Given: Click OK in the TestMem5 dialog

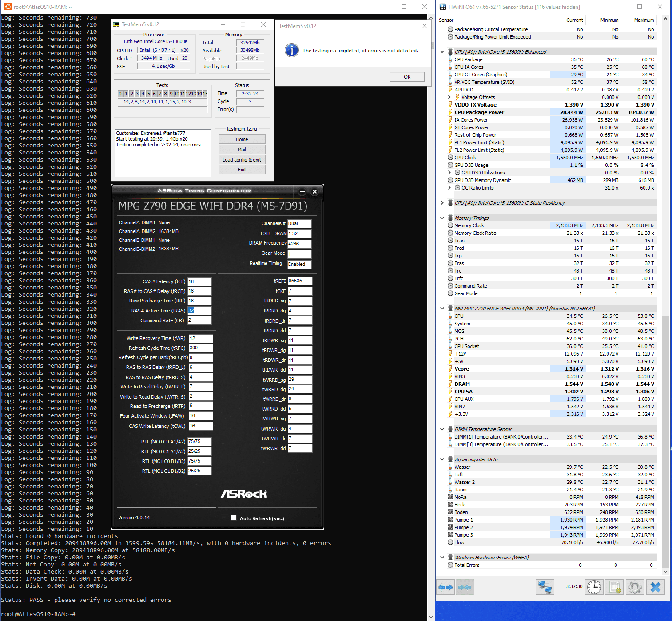Looking at the screenshot, I should click(x=407, y=77).
